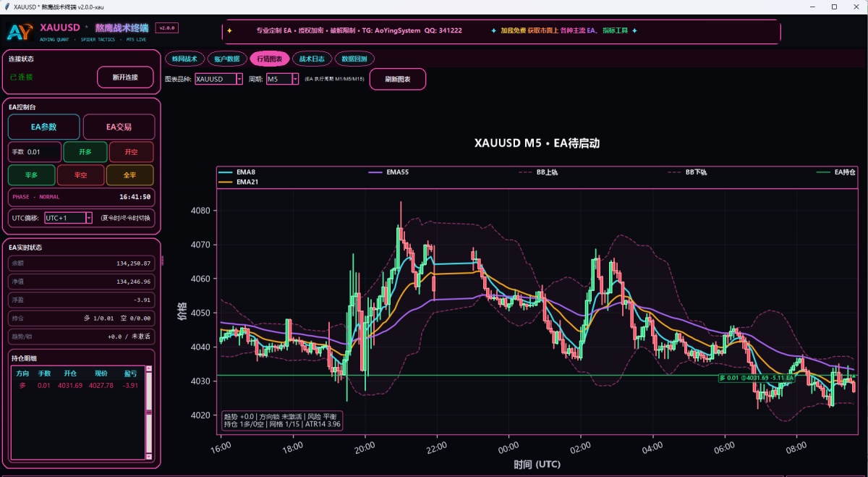This screenshot has width=868, height=477.
Task: Select the 行情图表 tab
Action: pyautogui.click(x=270, y=59)
